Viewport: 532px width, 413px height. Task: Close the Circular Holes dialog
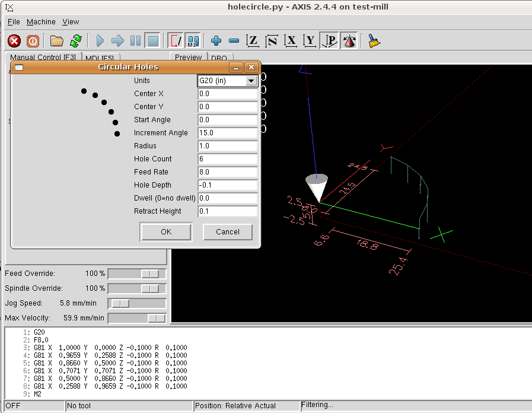[251, 67]
